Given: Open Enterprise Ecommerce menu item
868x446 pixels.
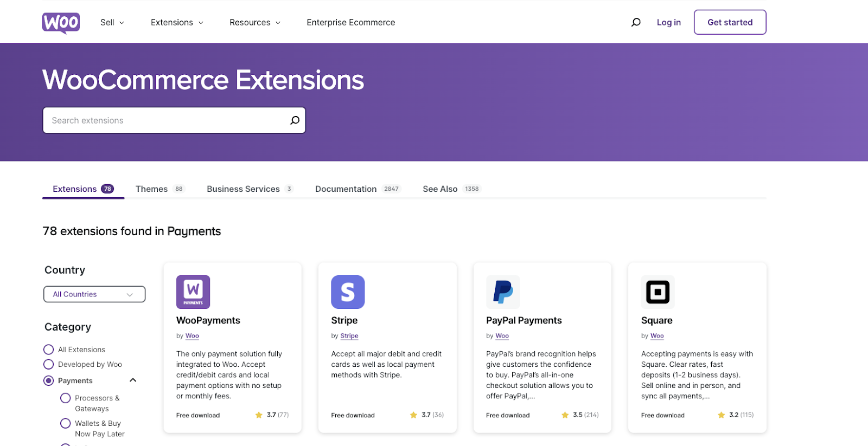Looking at the screenshot, I should pos(351,22).
